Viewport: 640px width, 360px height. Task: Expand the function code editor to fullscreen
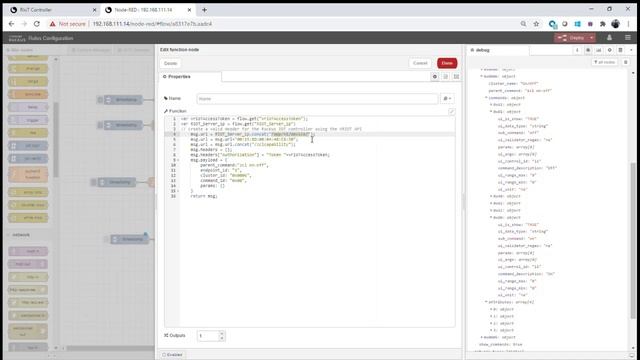coord(451,111)
